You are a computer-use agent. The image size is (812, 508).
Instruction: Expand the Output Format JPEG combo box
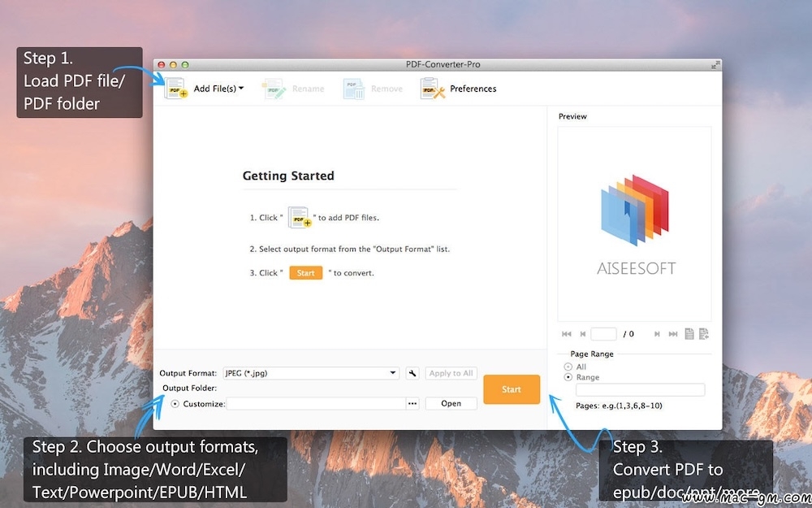(311, 373)
